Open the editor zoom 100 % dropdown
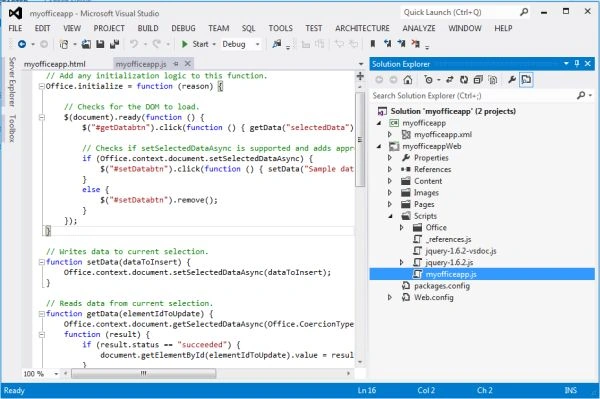The width and height of the screenshot is (600, 399). coord(56,373)
